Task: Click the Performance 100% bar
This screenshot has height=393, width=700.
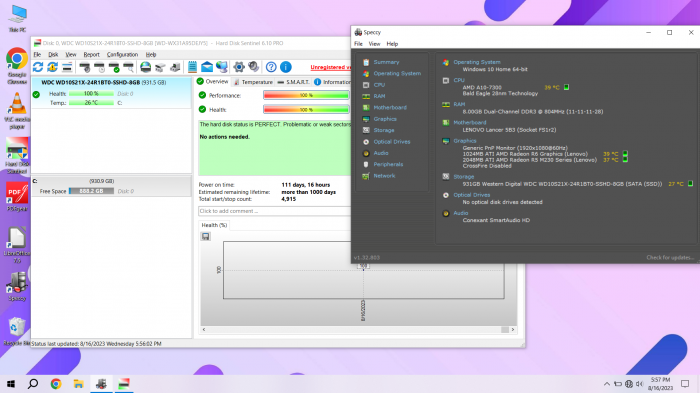Action: (x=306, y=95)
